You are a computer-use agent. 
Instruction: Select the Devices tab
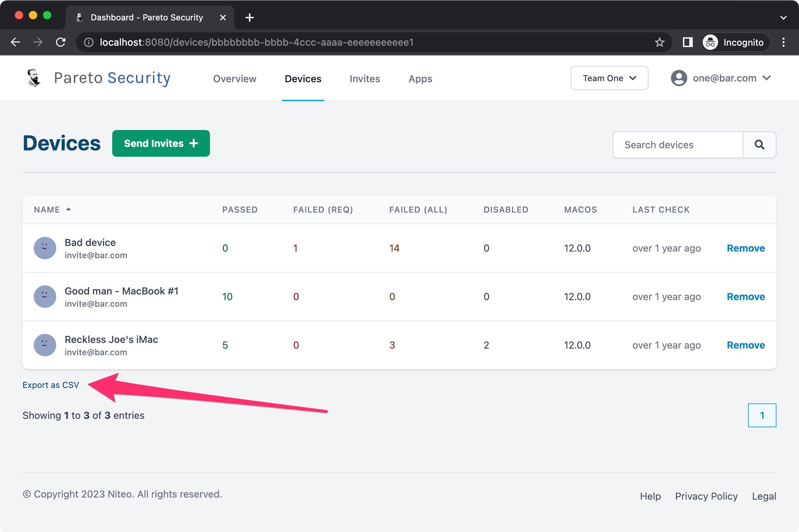(303, 78)
